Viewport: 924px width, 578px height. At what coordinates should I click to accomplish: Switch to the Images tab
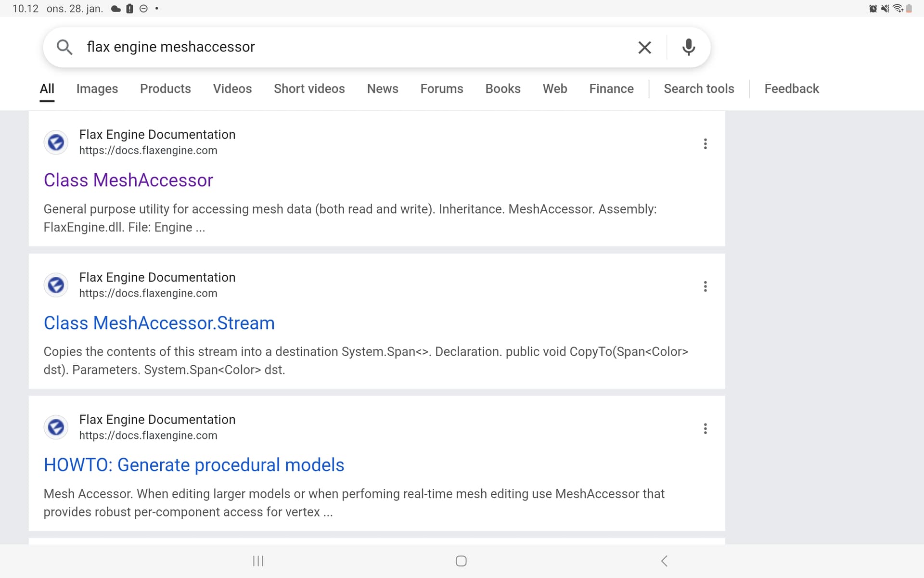(x=97, y=89)
